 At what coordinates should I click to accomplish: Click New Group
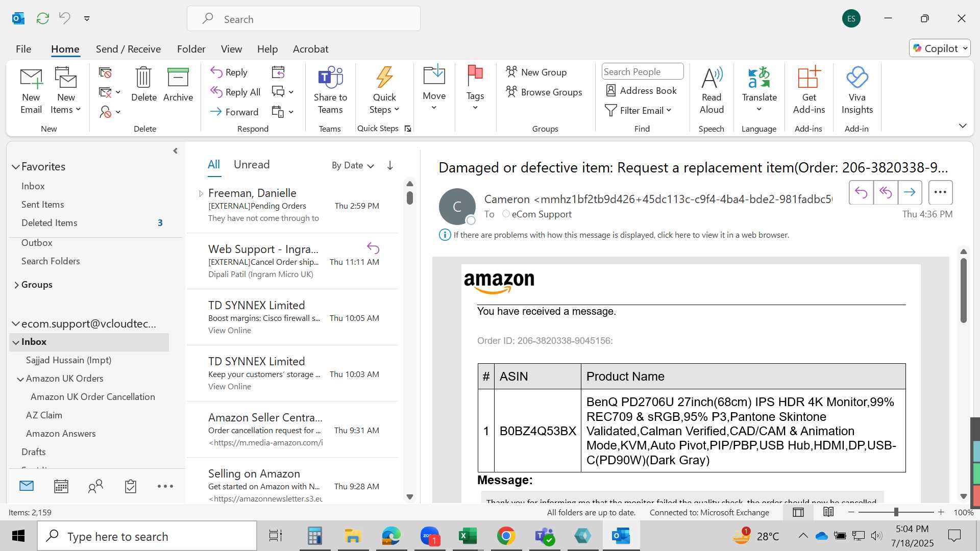point(536,72)
